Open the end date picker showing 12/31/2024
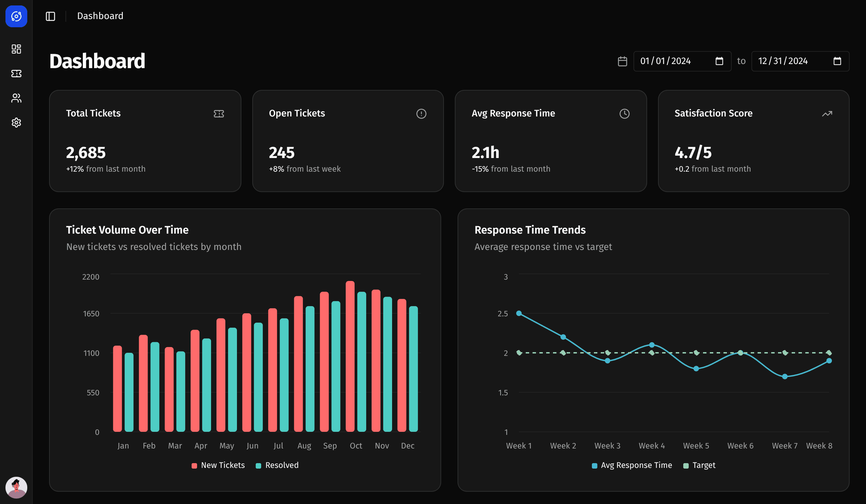 tap(800, 61)
